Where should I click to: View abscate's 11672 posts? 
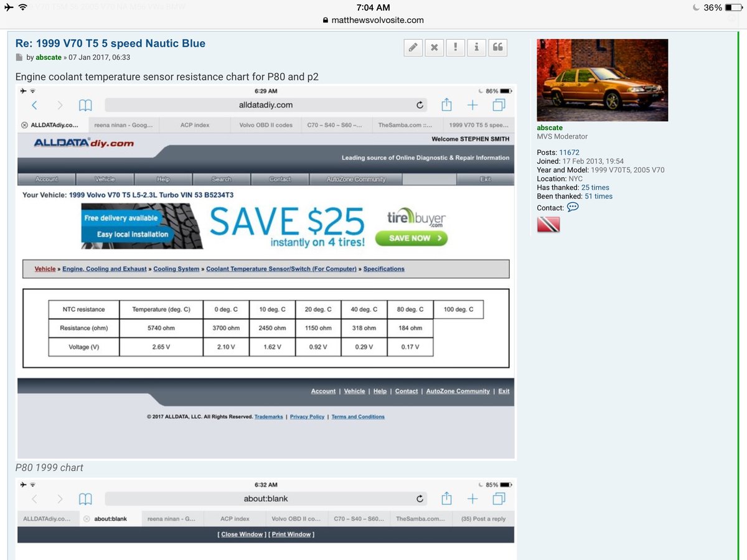(569, 152)
